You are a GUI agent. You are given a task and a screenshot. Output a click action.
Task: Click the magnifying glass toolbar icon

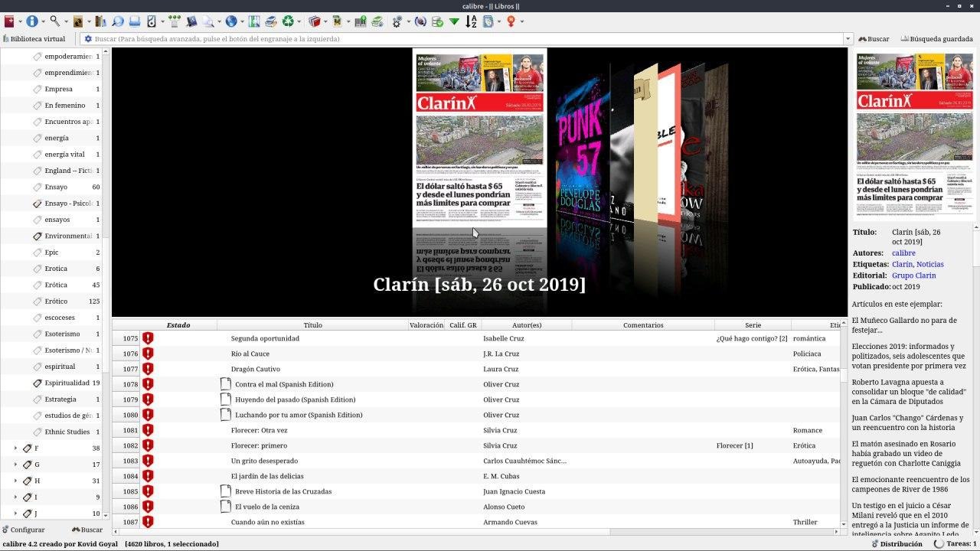tap(54, 21)
